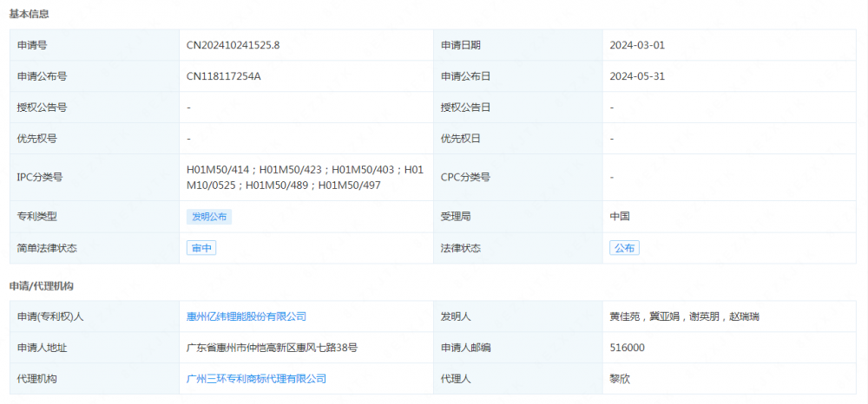Screen dimensions: 868x404
Task: Click the 受理局 value 中国
Action: 620,218
